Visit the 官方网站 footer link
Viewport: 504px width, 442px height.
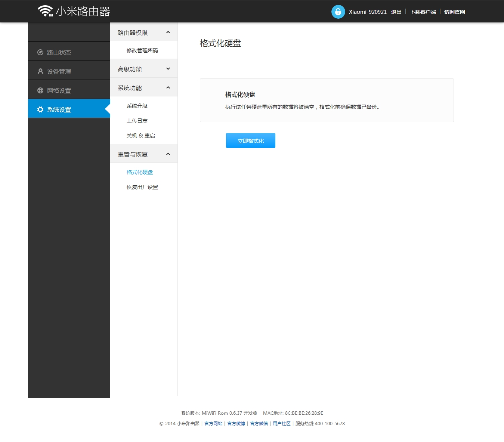tap(213, 423)
